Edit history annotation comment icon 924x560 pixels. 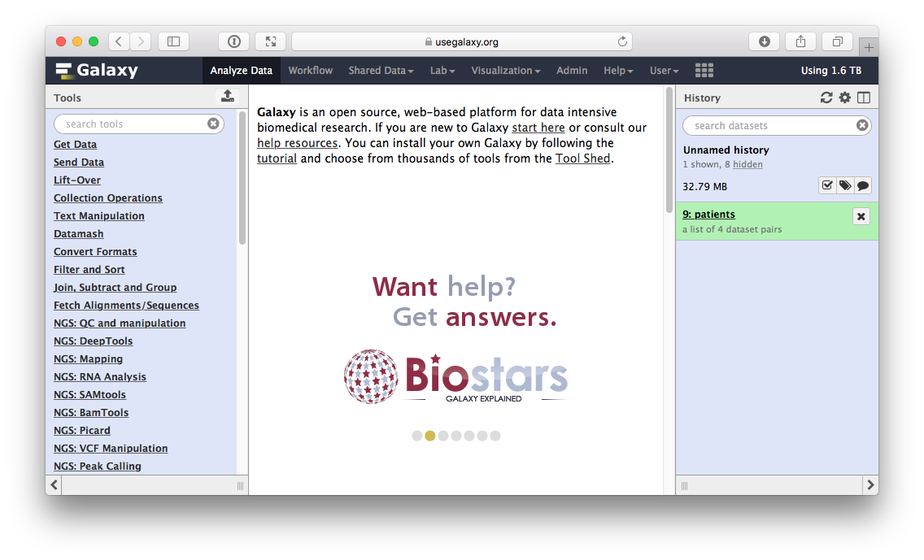[863, 186]
